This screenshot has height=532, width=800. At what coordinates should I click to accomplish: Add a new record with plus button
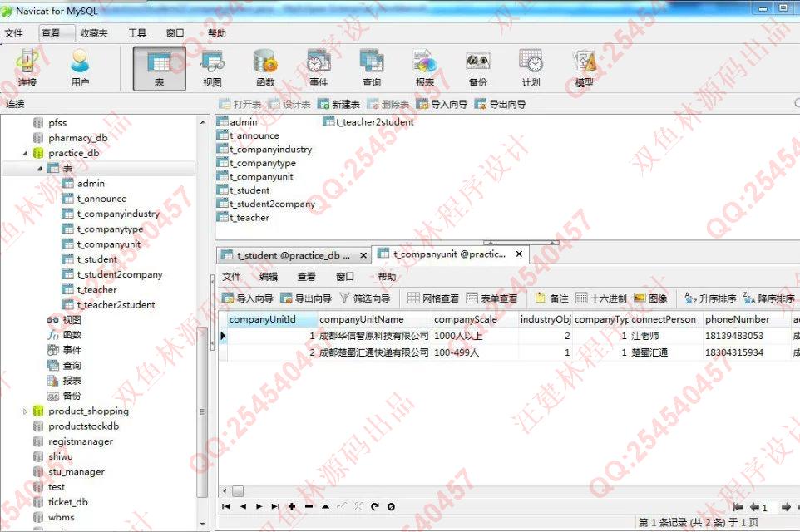pos(292,506)
